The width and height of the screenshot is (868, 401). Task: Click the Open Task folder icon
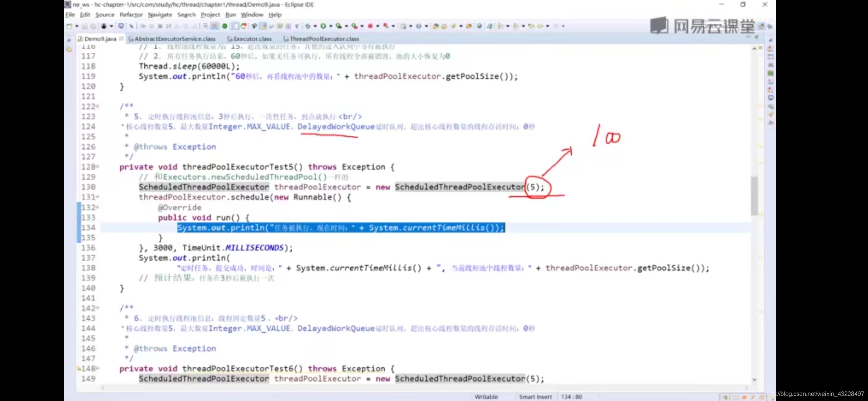(444, 26)
